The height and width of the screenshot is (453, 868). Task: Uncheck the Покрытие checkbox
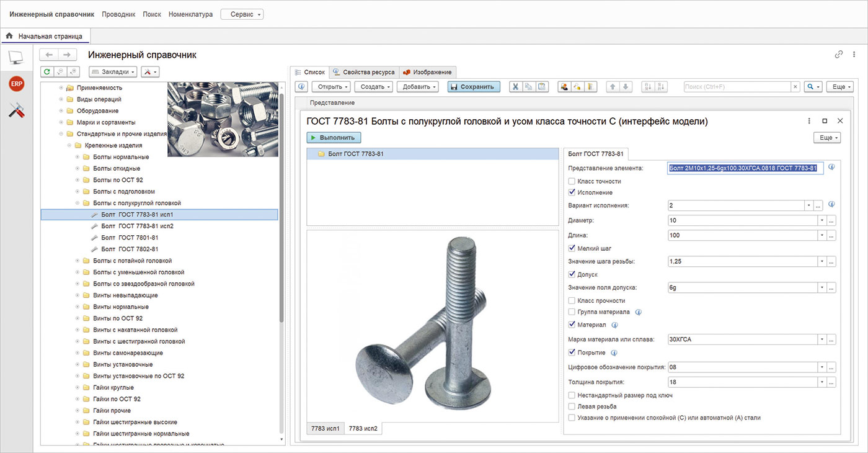(572, 352)
